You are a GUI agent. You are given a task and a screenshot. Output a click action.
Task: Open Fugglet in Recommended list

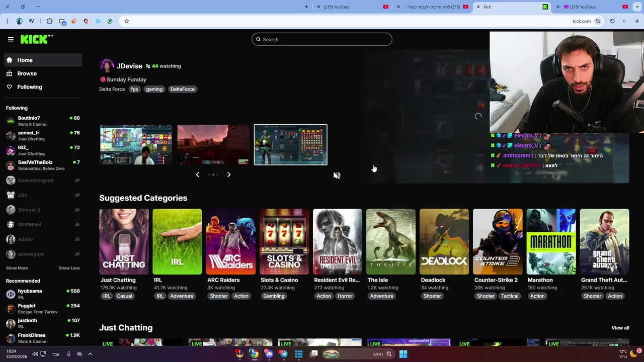tap(43, 309)
